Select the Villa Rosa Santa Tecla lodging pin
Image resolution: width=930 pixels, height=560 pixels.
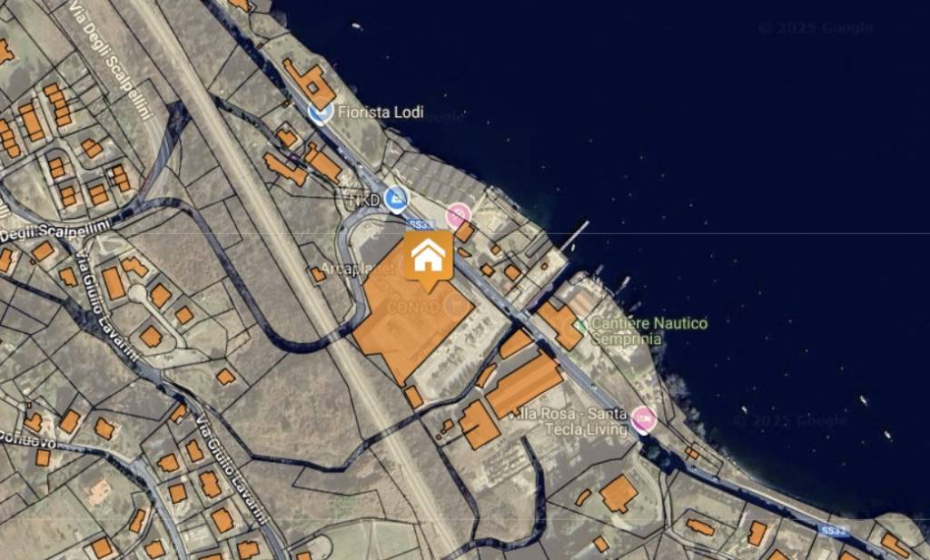click(644, 419)
